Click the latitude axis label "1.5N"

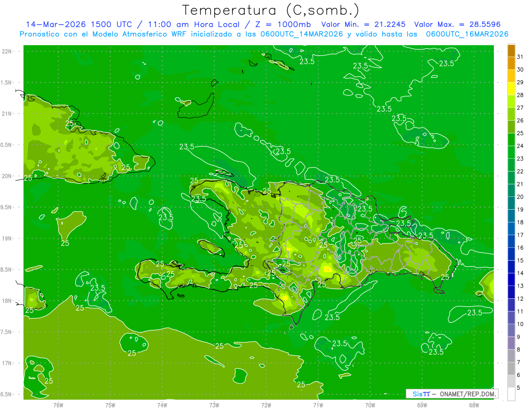point(7,82)
